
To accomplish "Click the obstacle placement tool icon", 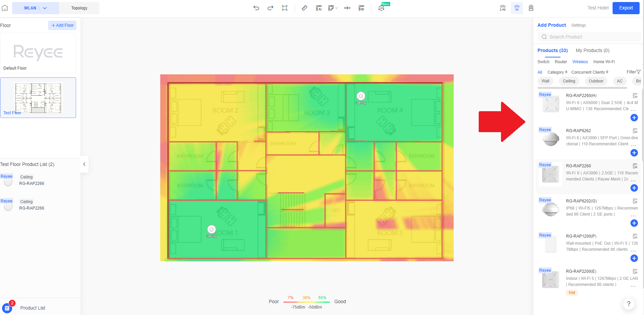I will click(347, 8).
